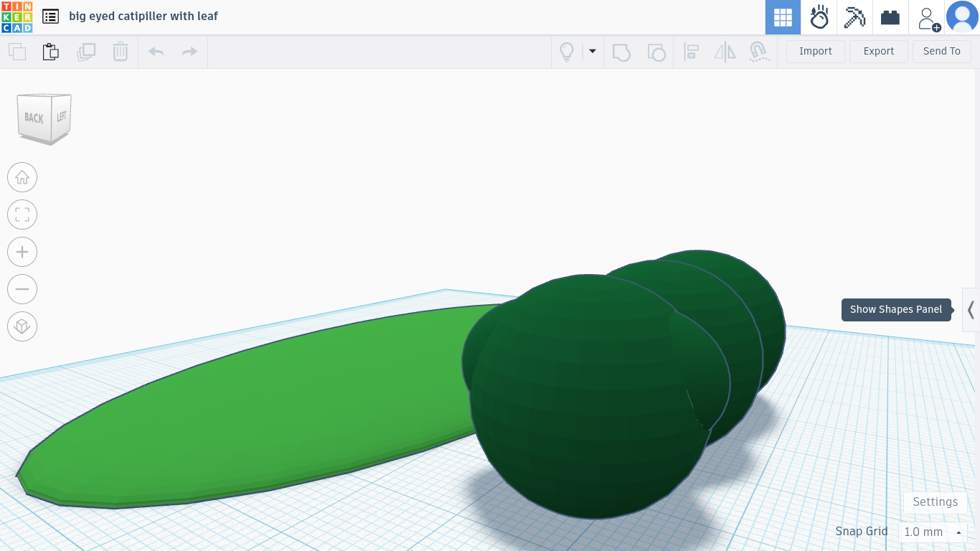Click the Home view button
Image resolution: width=980 pixels, height=551 pixels.
pos(22,177)
